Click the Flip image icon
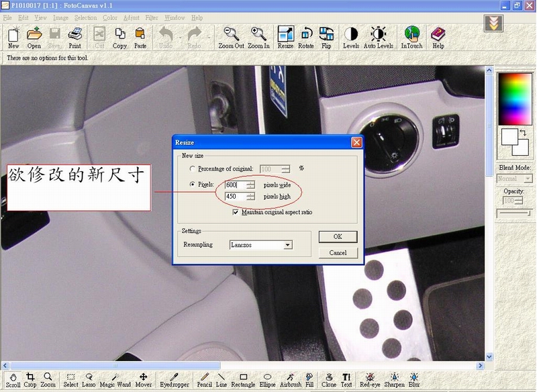 (326, 37)
